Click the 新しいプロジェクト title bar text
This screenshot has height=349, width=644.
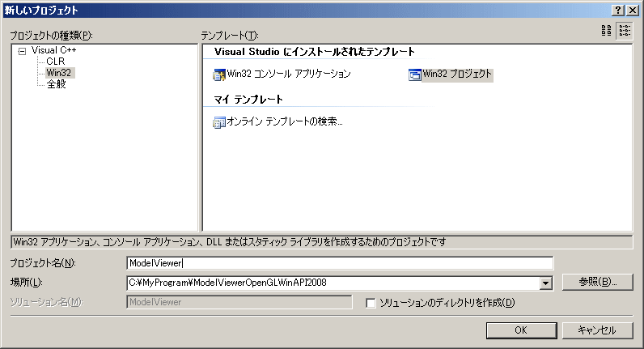[x=41, y=11]
